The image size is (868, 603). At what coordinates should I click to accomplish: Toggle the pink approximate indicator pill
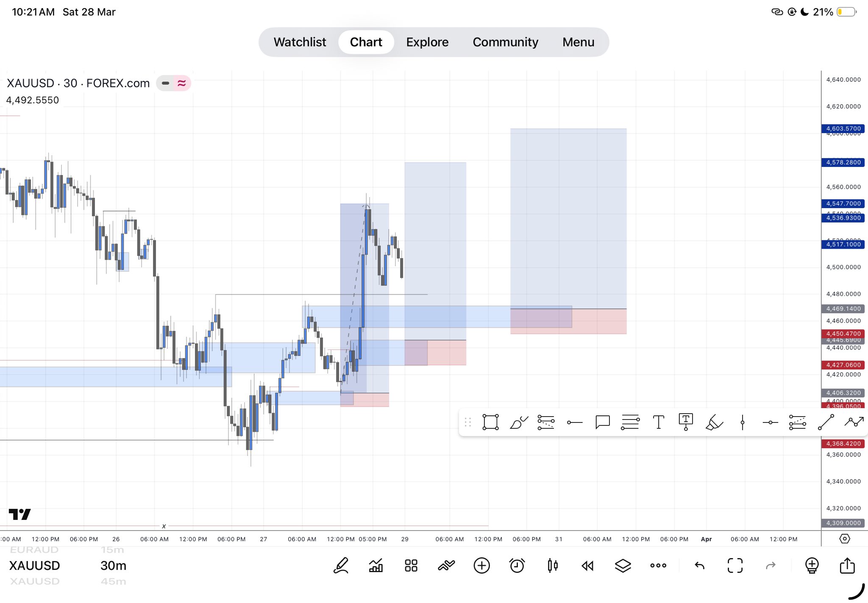(x=182, y=83)
